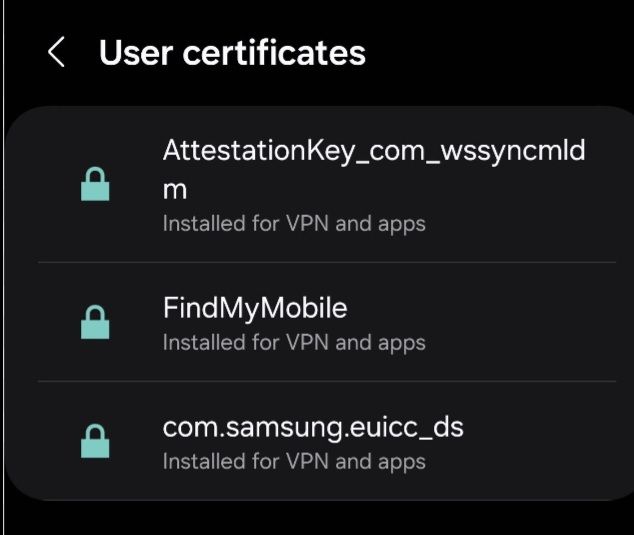Screen dimensions: 634x535
Task: Tap the lock icon beside AttestationKey_com_wssyncmldm
Action: click(x=95, y=184)
